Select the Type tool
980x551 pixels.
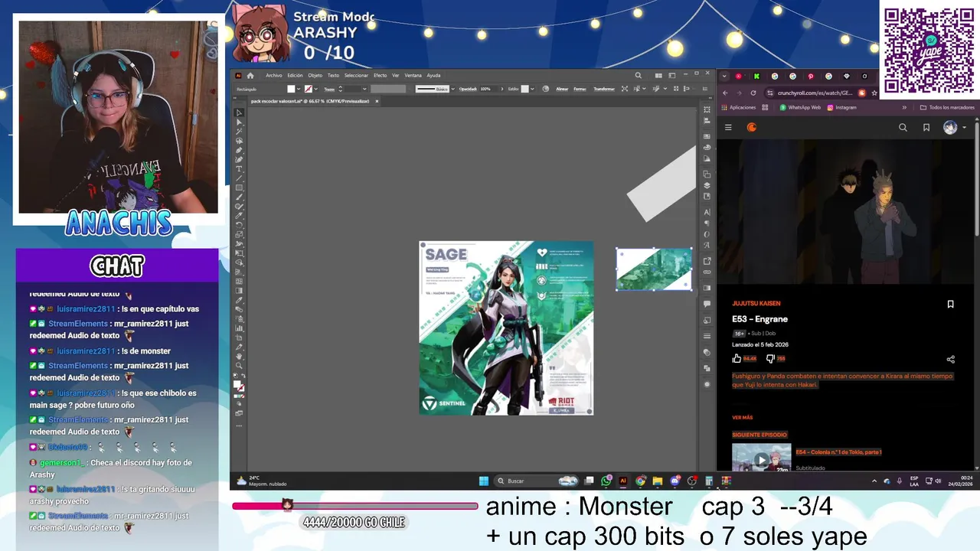click(x=239, y=168)
